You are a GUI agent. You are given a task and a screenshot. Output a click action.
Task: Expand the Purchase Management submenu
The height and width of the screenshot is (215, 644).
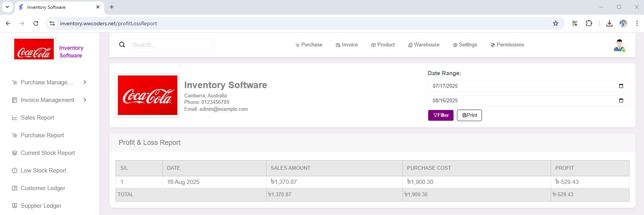(x=85, y=82)
